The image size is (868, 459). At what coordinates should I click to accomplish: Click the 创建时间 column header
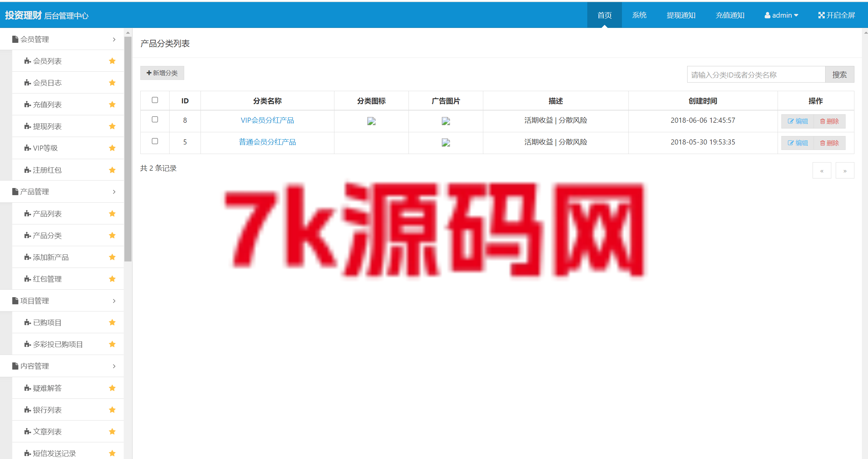pyautogui.click(x=703, y=101)
